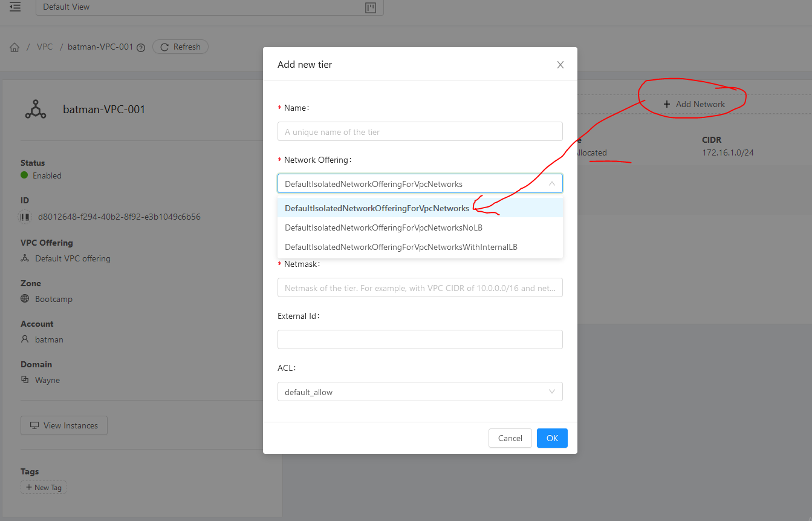812x521 pixels.
Task: Click OK to create the new tier
Action: (551, 437)
